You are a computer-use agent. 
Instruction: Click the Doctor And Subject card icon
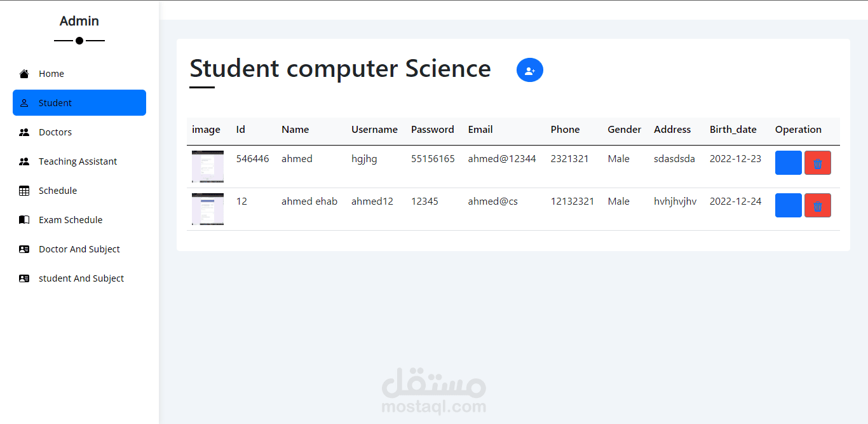point(24,249)
